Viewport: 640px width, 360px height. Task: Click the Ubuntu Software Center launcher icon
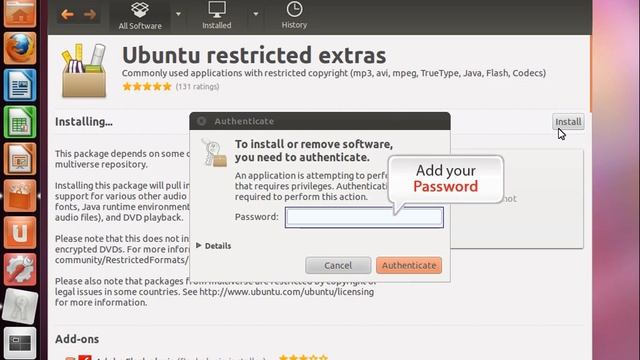coord(20,196)
